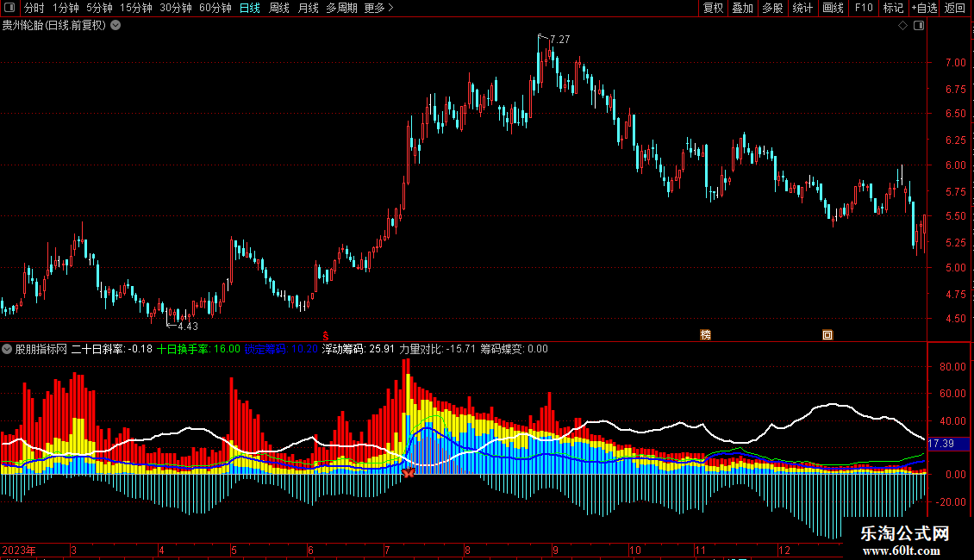Select the 30分钟 period tab
The width and height of the screenshot is (974, 560).
click(x=176, y=8)
